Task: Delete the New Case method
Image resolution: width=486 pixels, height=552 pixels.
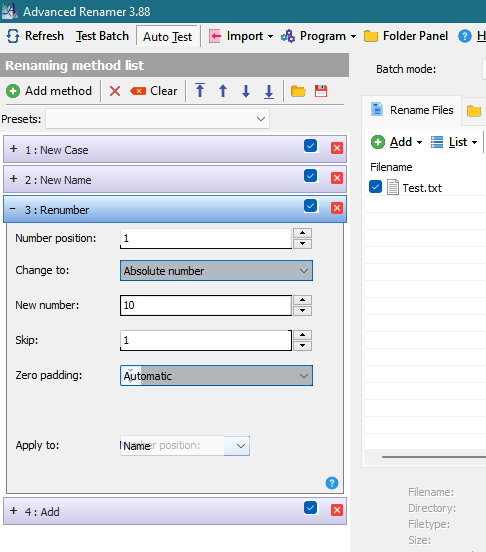Action: point(337,148)
